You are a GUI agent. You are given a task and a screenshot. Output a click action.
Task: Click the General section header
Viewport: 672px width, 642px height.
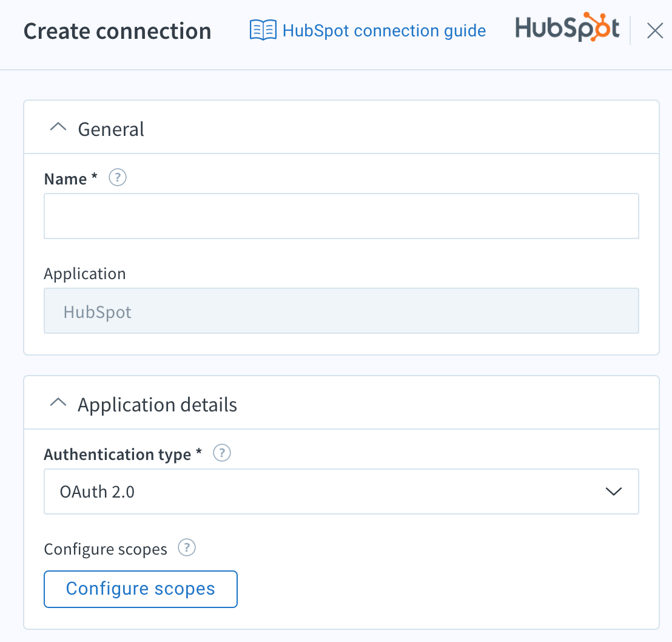click(x=110, y=129)
